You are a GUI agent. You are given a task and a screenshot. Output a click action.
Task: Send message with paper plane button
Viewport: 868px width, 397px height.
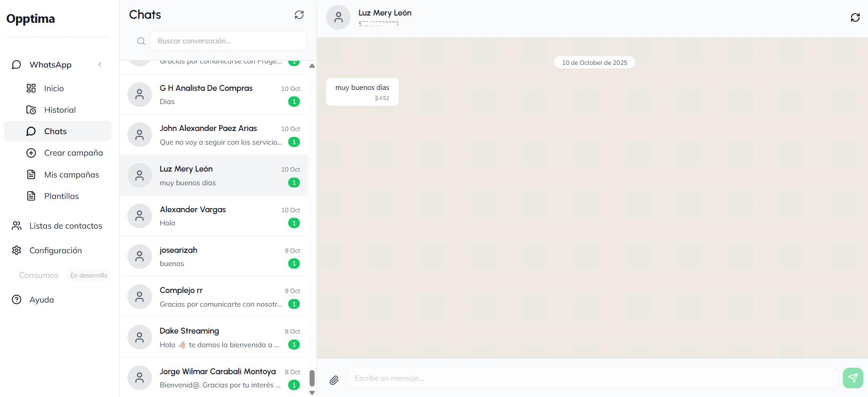tap(853, 378)
